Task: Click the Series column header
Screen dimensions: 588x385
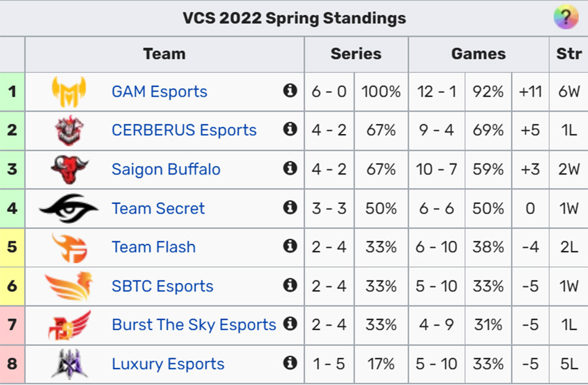Action: click(x=356, y=54)
